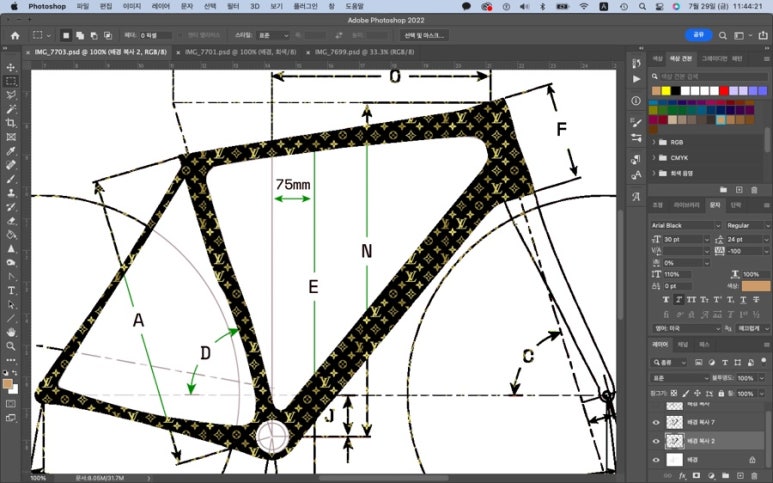Image resolution: width=773 pixels, height=483 pixels.
Task: Open the layer blend mode dropdown
Action: click(680, 378)
